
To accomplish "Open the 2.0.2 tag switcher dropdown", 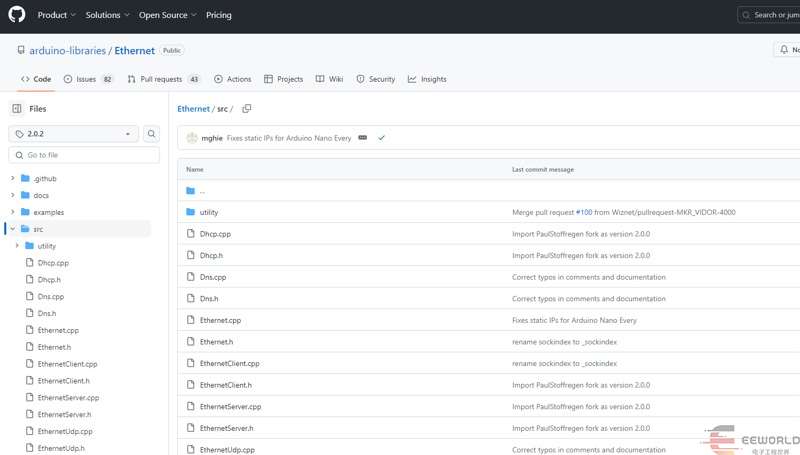I will pyautogui.click(x=73, y=134).
